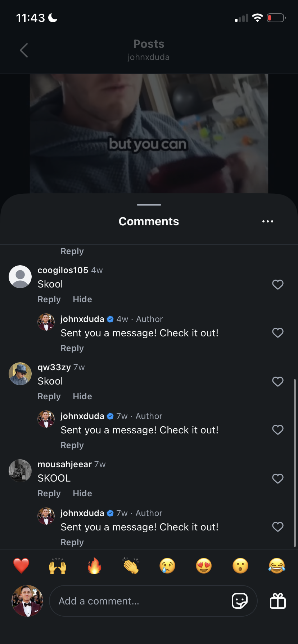
Task: Tap the red heart quick reaction emoji
Action: [21, 565]
